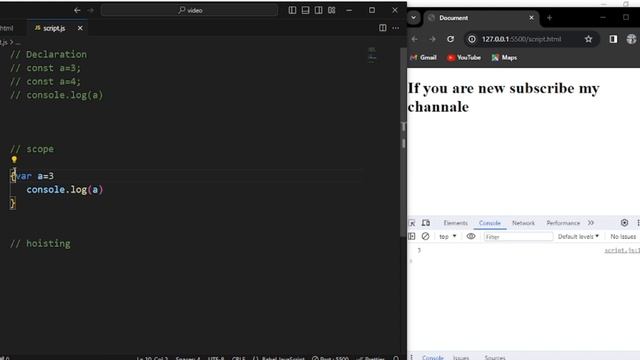Screen dimensions: 640x360
Task: Toggle VS Code bottom panel layout icon
Action: [x=305, y=10]
